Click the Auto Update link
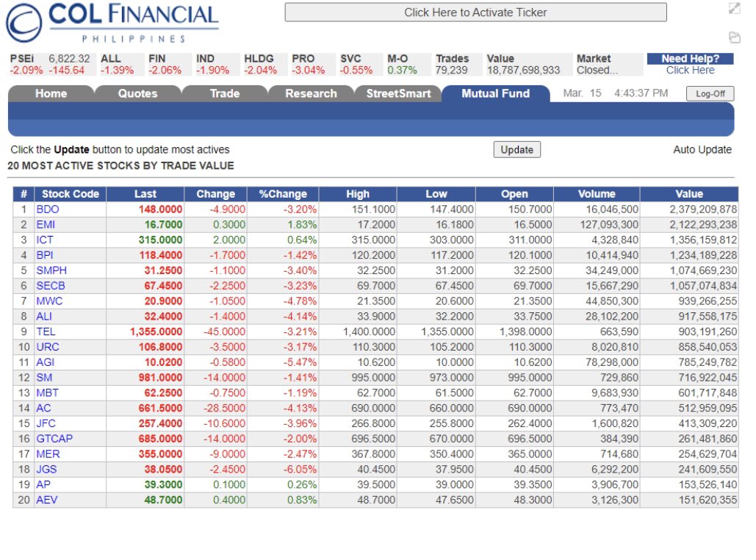This screenshot has width=756, height=560. 702,149
